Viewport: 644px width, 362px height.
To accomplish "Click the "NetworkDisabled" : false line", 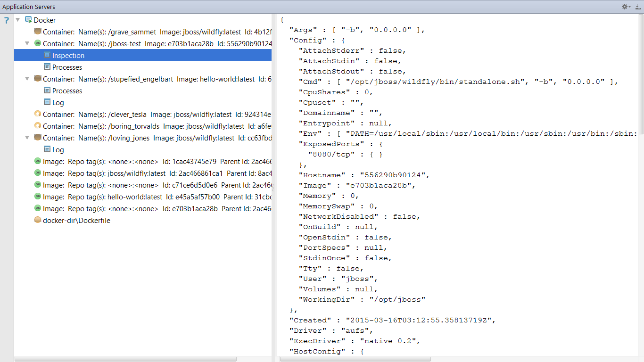I will click(360, 216).
